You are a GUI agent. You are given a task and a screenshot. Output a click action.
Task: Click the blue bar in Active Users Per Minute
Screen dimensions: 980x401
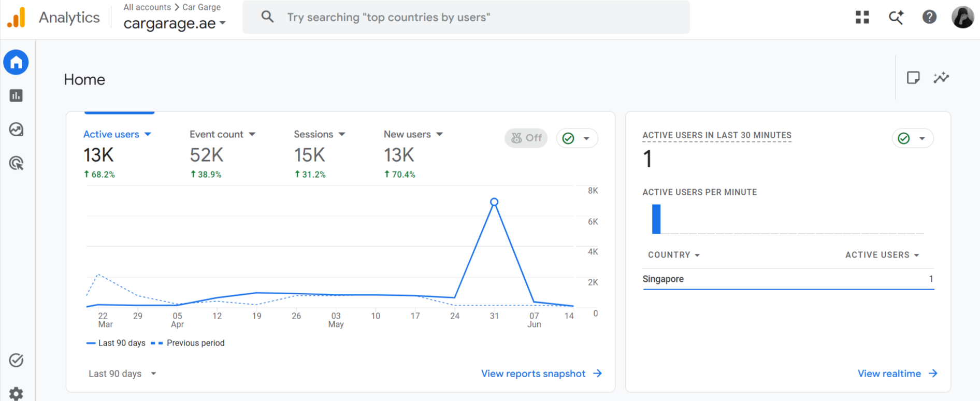tap(656, 219)
